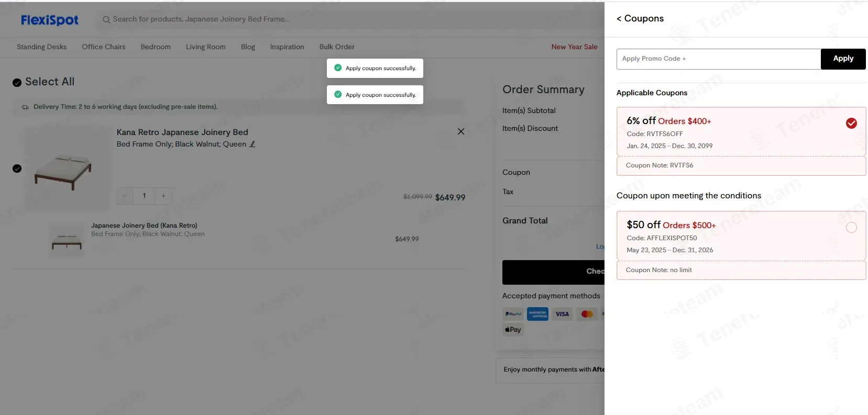This screenshot has height=415, width=868.
Task: Click the second Apply coupon successfully toast
Action: (375, 95)
